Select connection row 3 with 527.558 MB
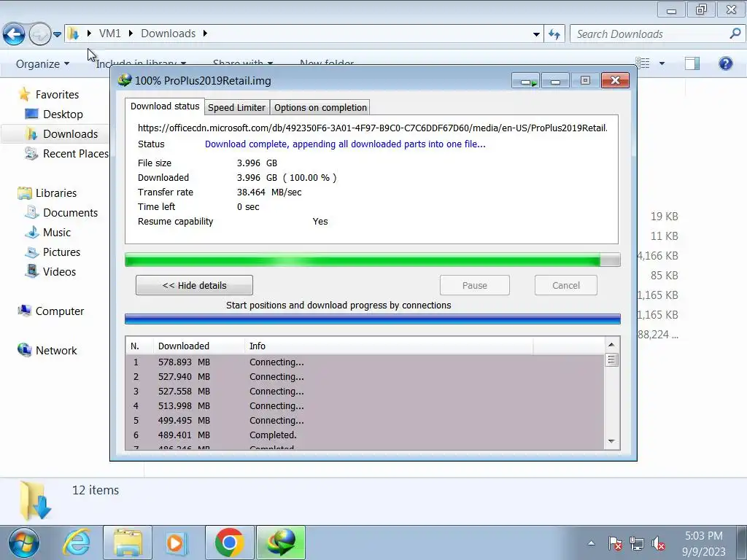The height and width of the screenshot is (560, 747). (x=365, y=392)
